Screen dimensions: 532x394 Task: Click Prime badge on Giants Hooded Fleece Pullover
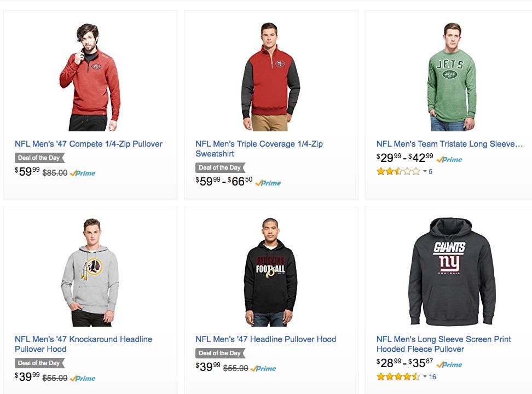449,364
